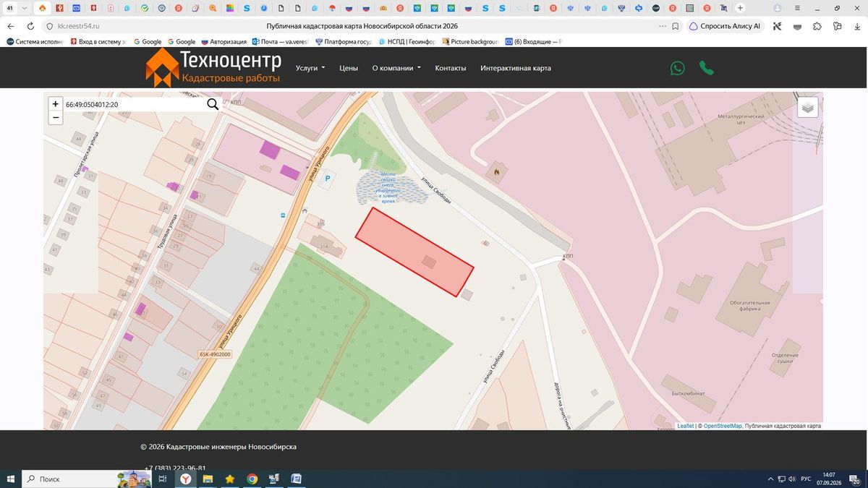The height and width of the screenshot is (488, 868).
Task: Go back with browser back arrow
Action: click(x=11, y=26)
